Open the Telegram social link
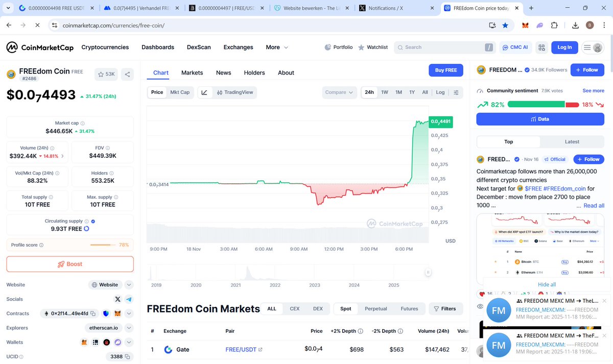The height and width of the screenshot is (364, 613). [x=129, y=299]
